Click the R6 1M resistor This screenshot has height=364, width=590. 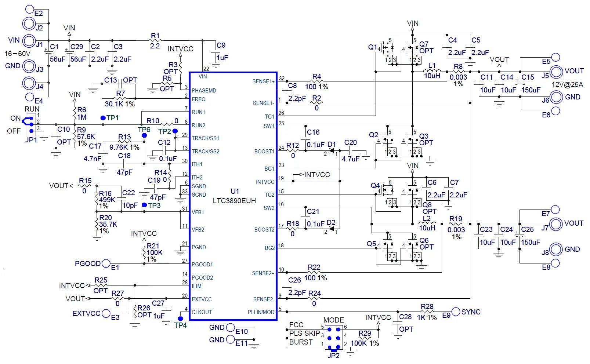click(x=75, y=112)
